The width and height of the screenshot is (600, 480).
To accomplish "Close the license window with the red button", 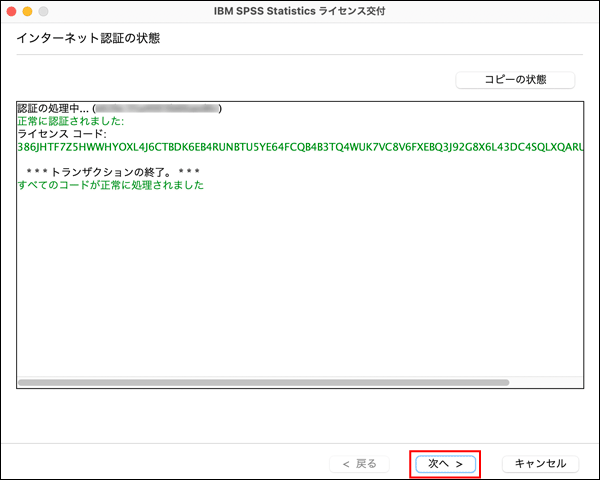I will click(11, 11).
